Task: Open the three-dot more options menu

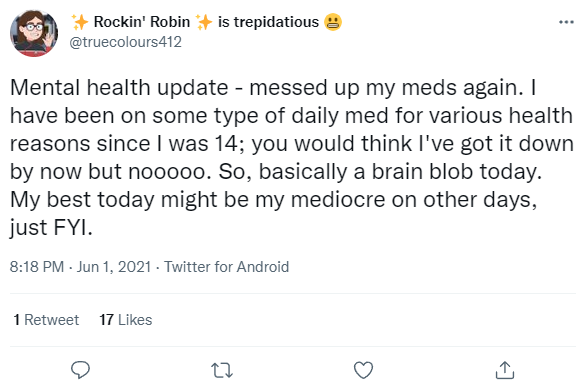Action: (x=566, y=22)
